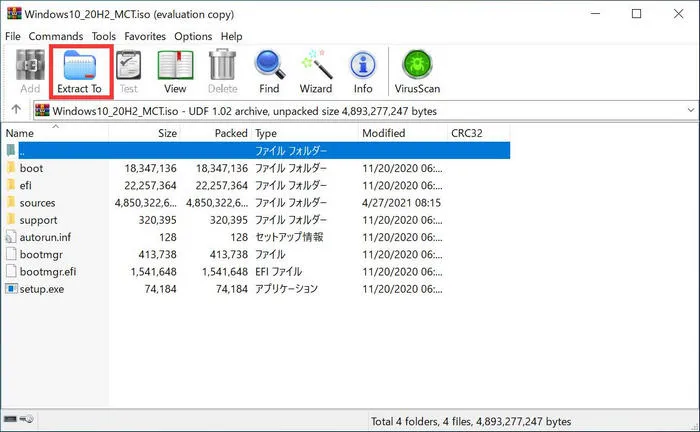Sort by Packed column header
Viewport: 700px width, 432px height.
click(x=216, y=133)
